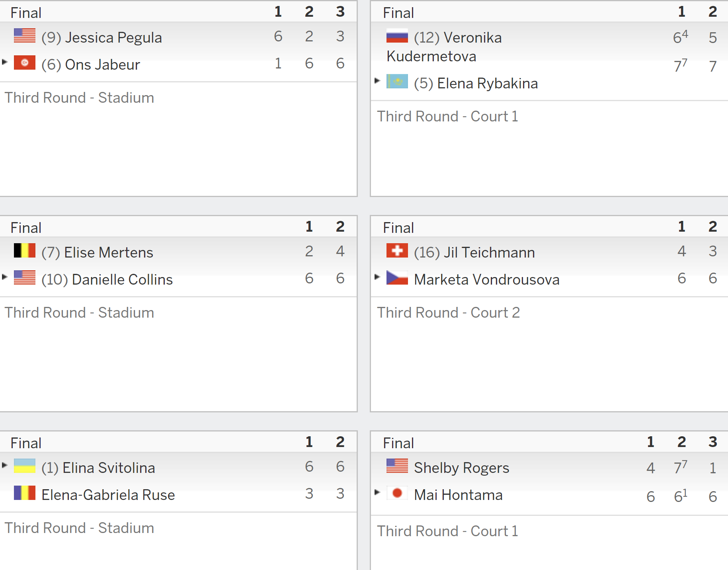Click the Final header of the Svitolina match

(26, 443)
